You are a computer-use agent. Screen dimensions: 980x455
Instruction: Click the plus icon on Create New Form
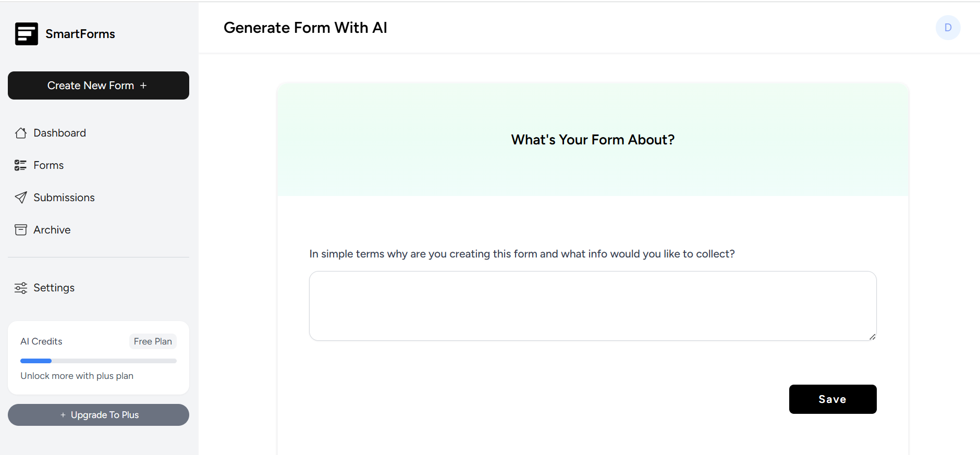[143, 85]
